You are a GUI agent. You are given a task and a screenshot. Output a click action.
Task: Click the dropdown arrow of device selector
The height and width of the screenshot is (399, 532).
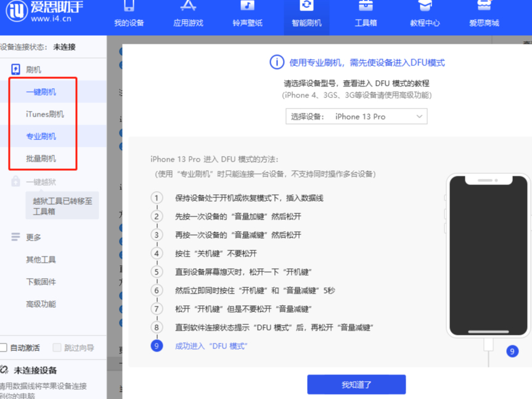(x=419, y=117)
